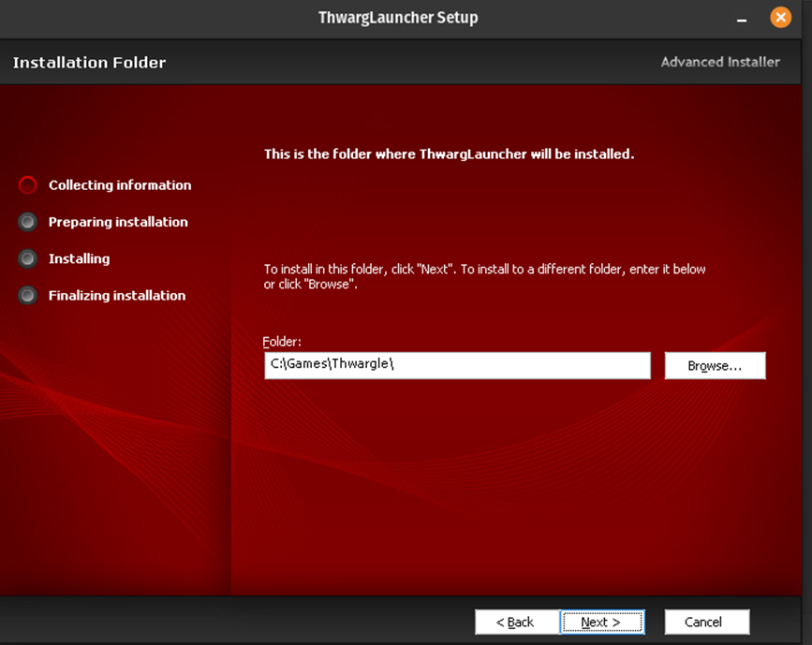The height and width of the screenshot is (645, 812).
Task: Click the Installing step bullet icon
Action: tap(28, 258)
